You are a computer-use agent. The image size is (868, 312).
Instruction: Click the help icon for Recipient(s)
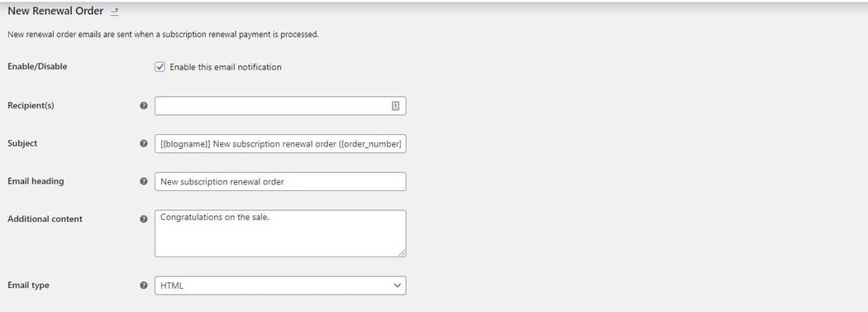[144, 105]
